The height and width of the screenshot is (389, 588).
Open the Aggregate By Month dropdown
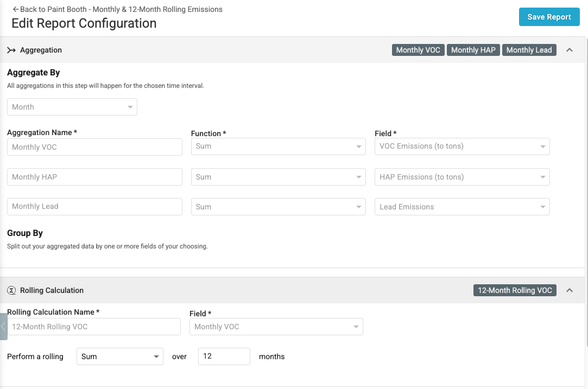pyautogui.click(x=72, y=107)
